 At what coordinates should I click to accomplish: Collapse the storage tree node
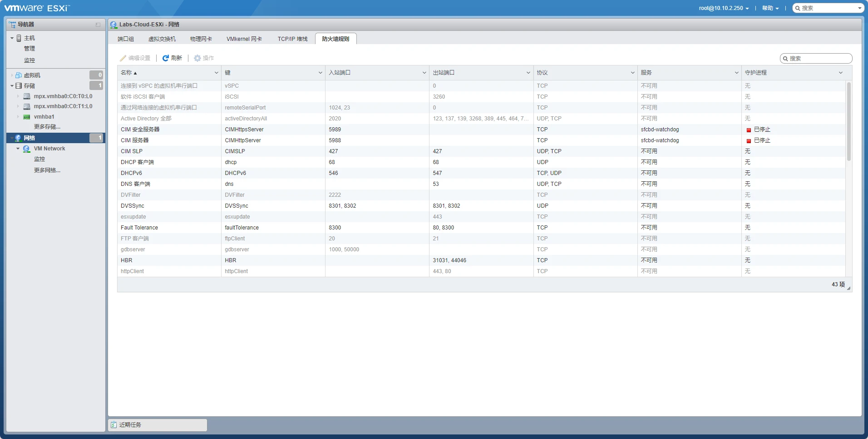[x=12, y=86]
